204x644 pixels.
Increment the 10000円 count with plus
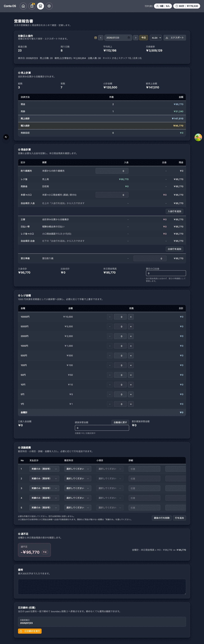tap(131, 317)
